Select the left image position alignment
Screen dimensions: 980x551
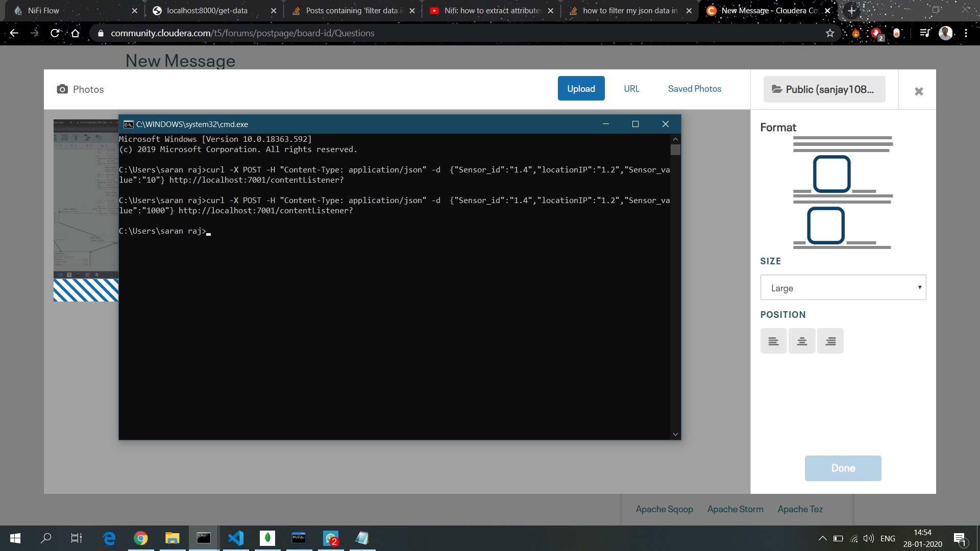pyautogui.click(x=773, y=340)
